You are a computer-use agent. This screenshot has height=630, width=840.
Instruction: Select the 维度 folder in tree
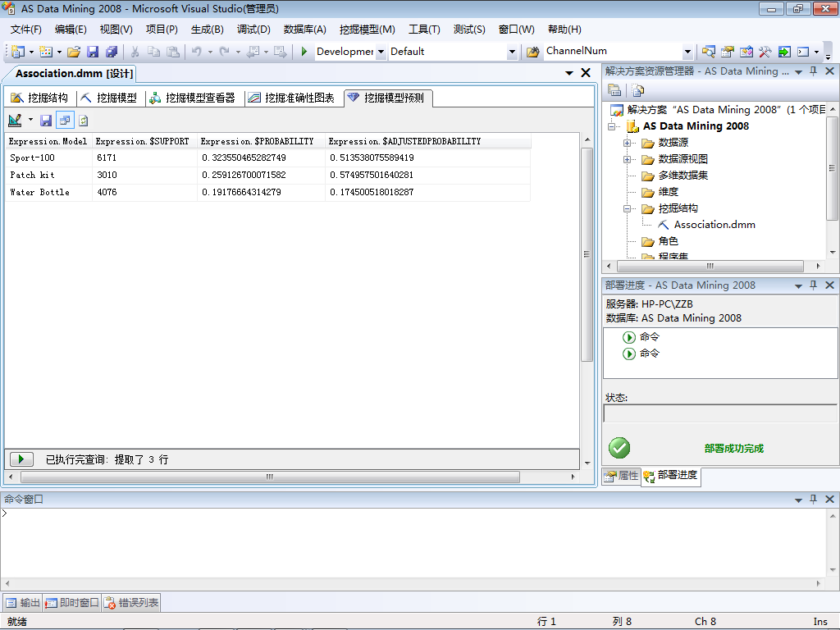coord(668,192)
